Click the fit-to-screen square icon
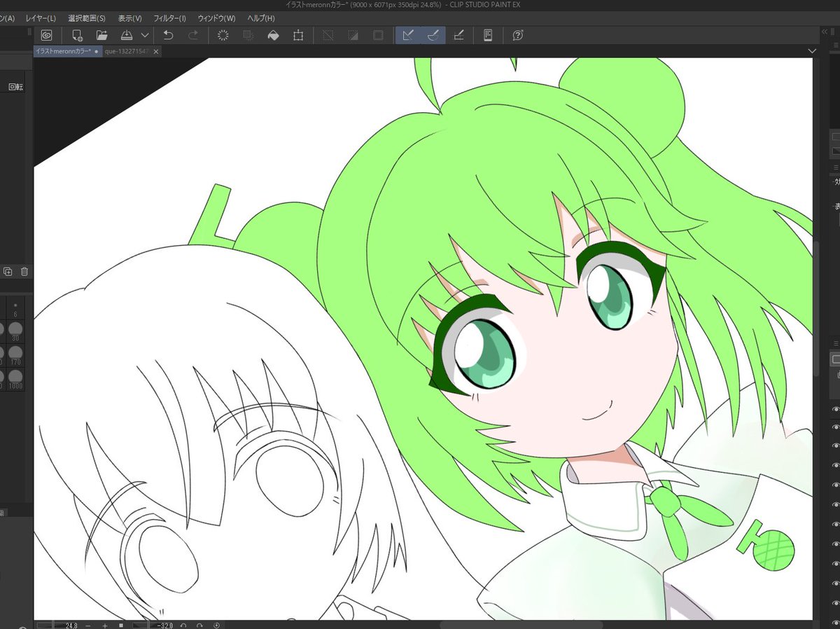This screenshot has width=840, height=629. [x=121, y=624]
